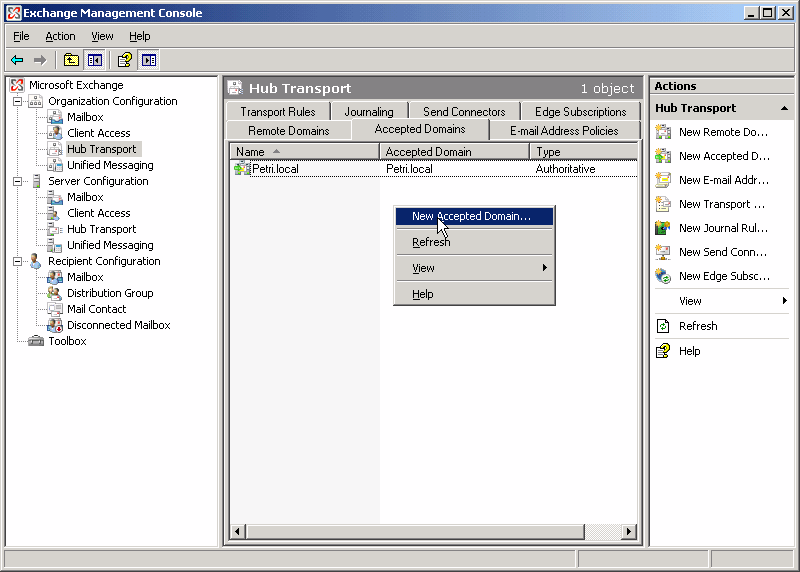Select Hub Transport under Organization Configuration
Screen dimensions: 800x572
pos(102,149)
